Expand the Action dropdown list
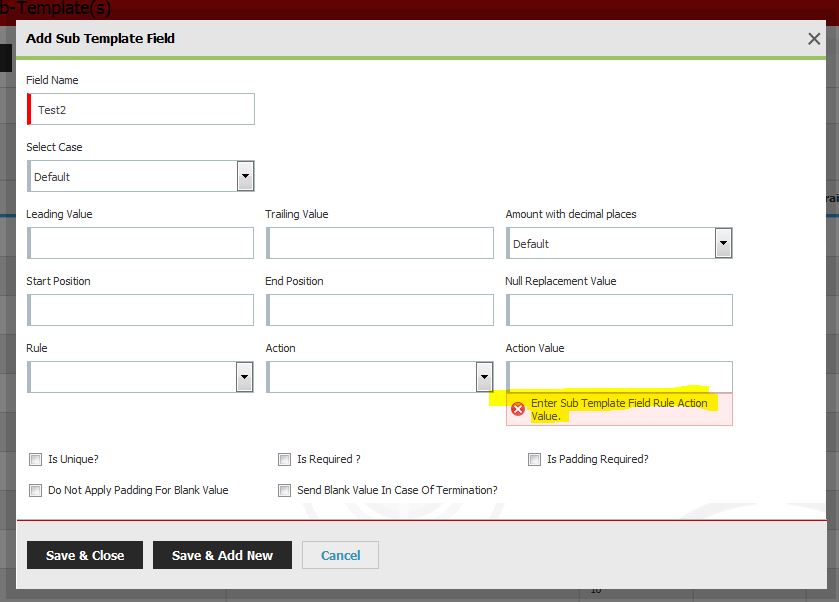The height and width of the screenshot is (602, 839). point(484,377)
